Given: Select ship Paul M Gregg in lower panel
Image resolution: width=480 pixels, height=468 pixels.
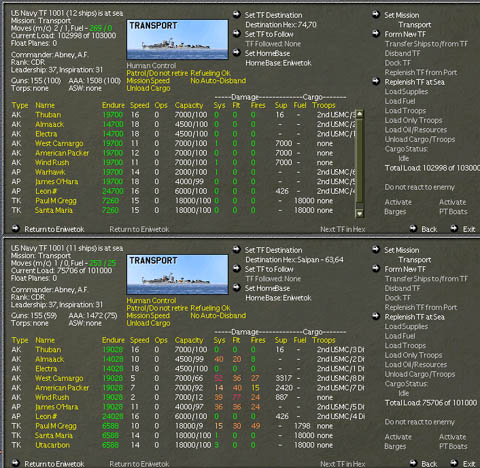Looking at the screenshot, I should 56,426.
